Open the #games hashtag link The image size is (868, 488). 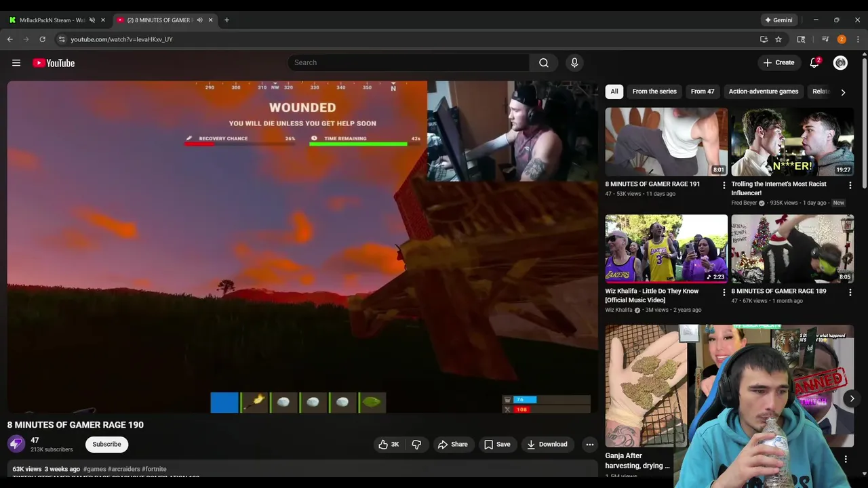pyautogui.click(x=94, y=469)
